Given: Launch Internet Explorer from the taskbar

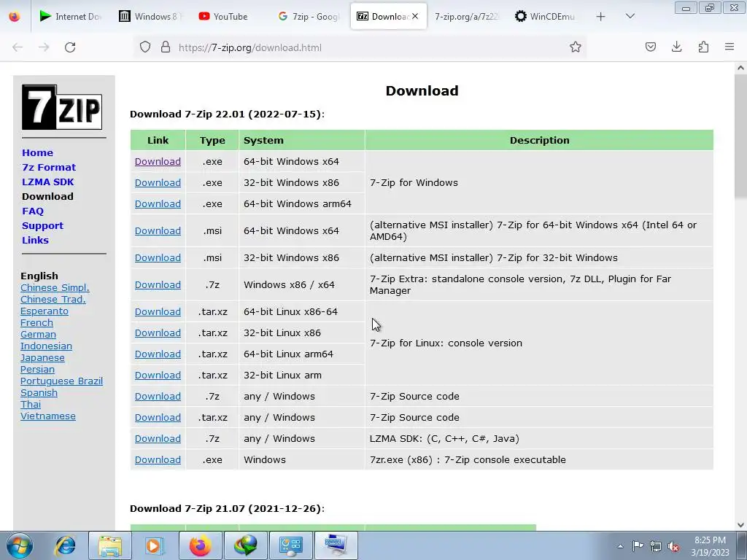Looking at the screenshot, I should (x=65, y=545).
